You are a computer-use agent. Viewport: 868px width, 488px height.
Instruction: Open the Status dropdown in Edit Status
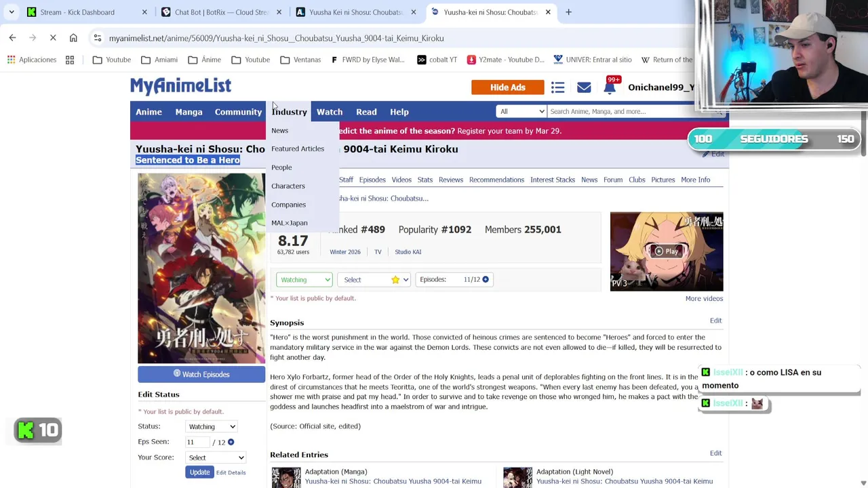[x=211, y=426]
